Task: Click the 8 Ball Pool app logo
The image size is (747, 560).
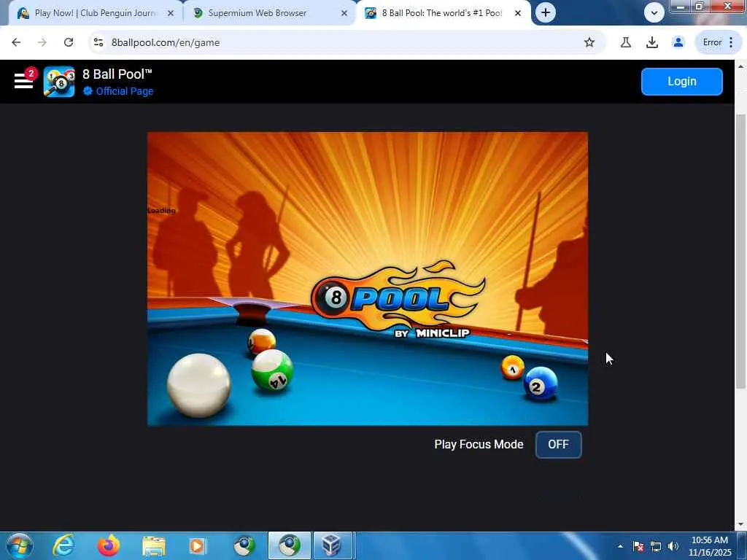Action: pyautogui.click(x=59, y=82)
